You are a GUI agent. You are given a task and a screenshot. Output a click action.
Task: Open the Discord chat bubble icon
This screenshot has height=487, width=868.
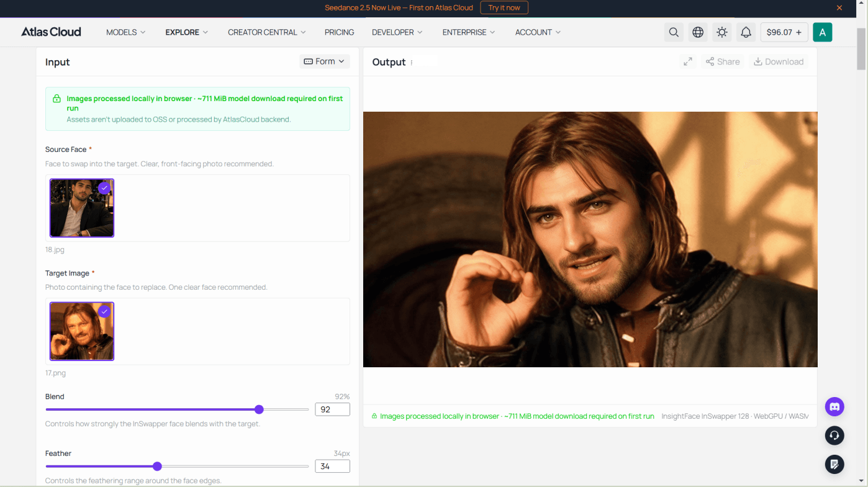(834, 407)
